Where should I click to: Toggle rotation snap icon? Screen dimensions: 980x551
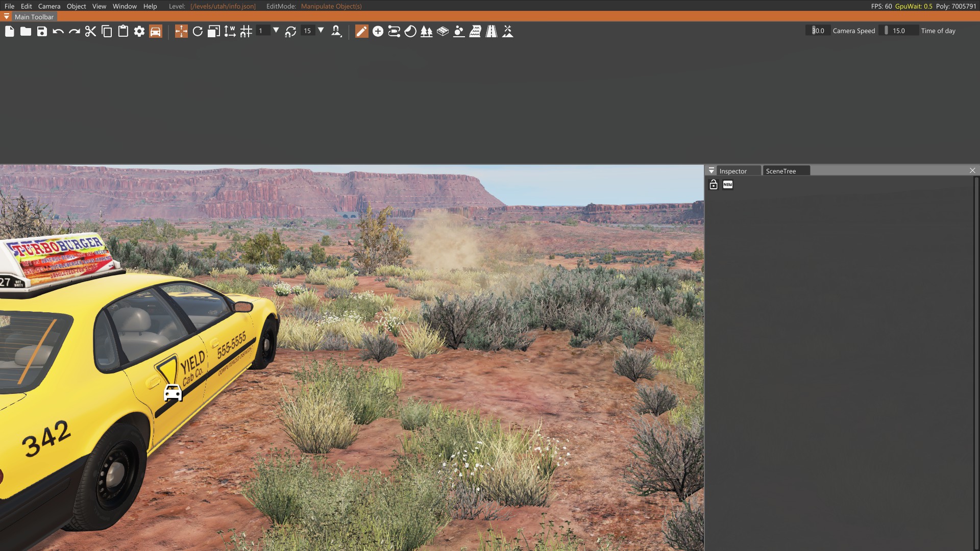pyautogui.click(x=290, y=31)
